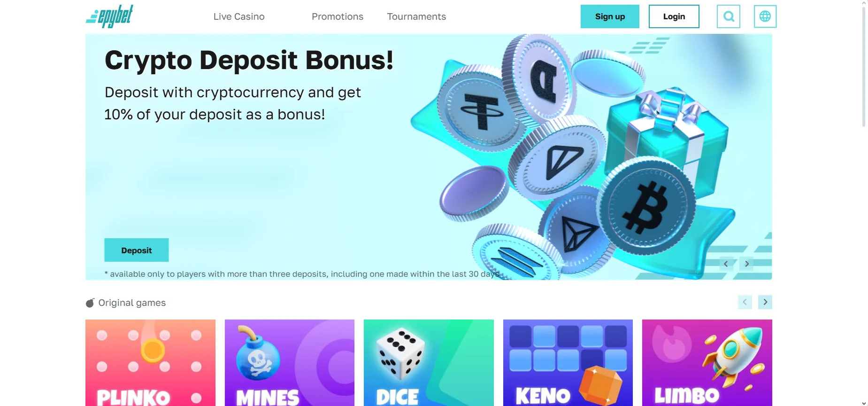Click the bomb icon beside Original games
This screenshot has width=868, height=406.
point(90,303)
